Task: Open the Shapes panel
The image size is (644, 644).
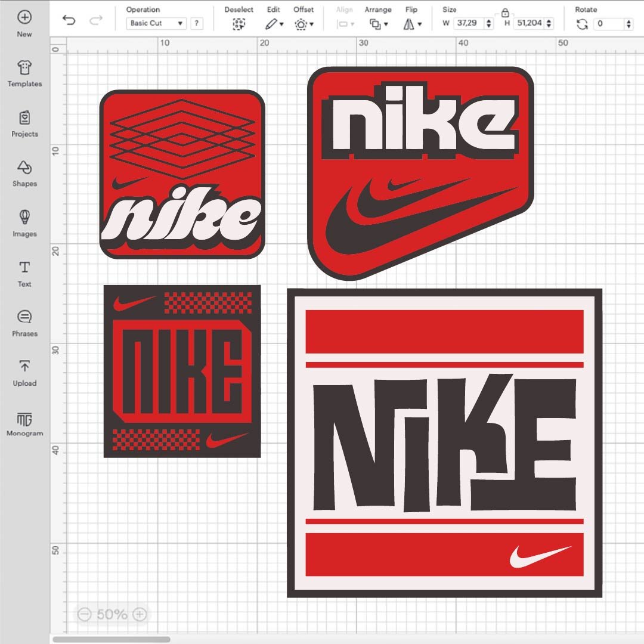Action: coord(24,174)
